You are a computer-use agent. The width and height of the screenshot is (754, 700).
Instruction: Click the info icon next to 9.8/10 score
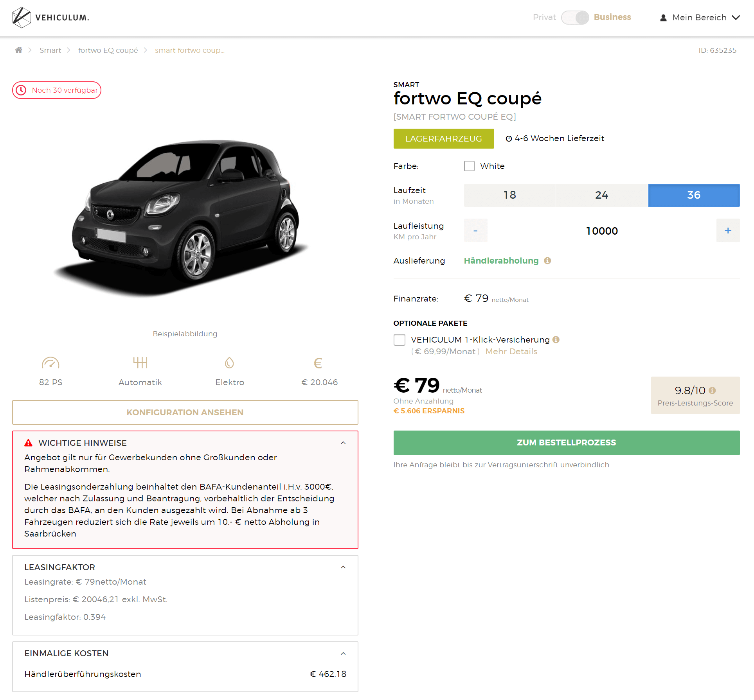712,390
